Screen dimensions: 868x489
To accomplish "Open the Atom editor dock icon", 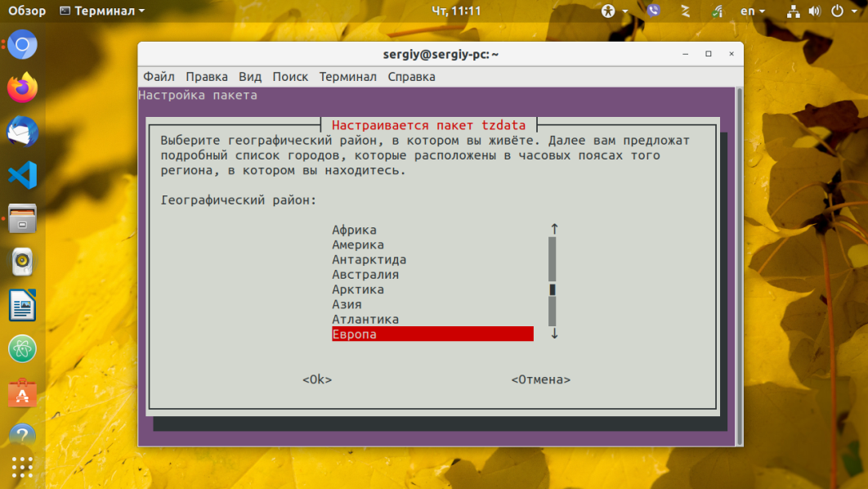I will click(22, 349).
